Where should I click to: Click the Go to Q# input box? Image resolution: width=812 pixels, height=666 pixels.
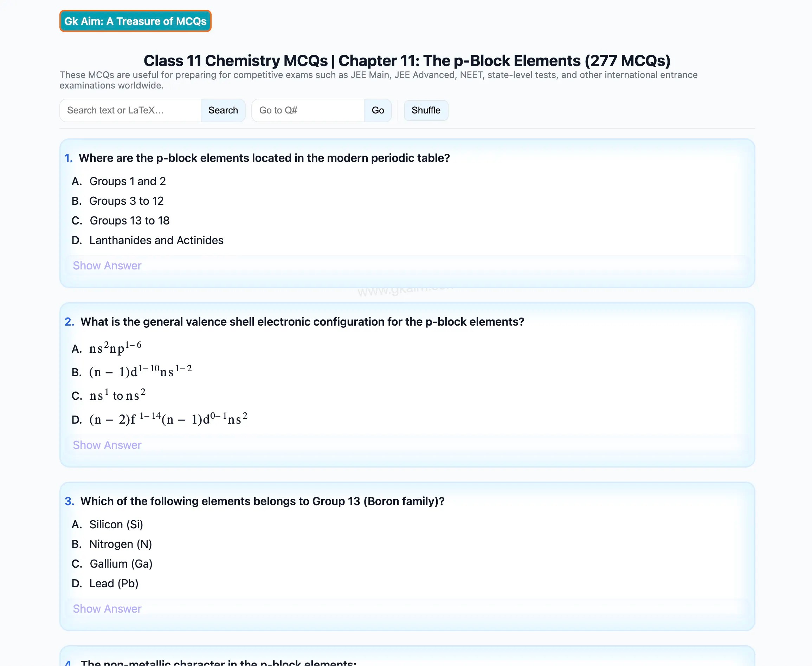[308, 111]
